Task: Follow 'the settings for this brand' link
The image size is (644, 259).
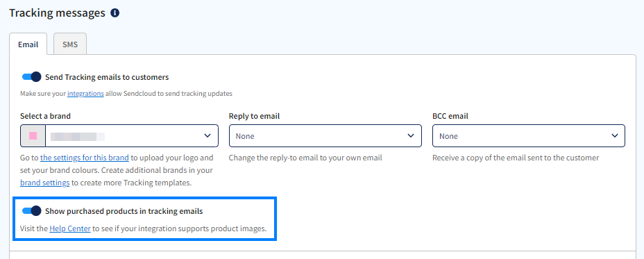Action: [x=85, y=158]
